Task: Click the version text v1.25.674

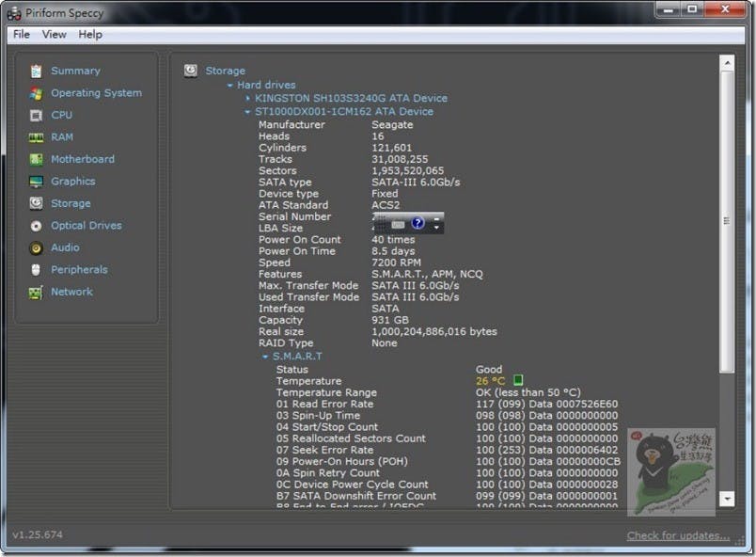Action: click(x=38, y=534)
